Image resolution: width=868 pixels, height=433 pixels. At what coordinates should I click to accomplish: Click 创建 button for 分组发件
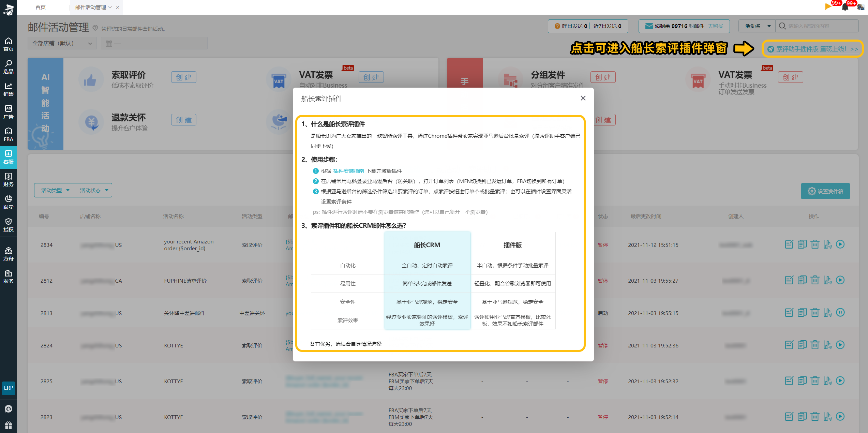(603, 77)
